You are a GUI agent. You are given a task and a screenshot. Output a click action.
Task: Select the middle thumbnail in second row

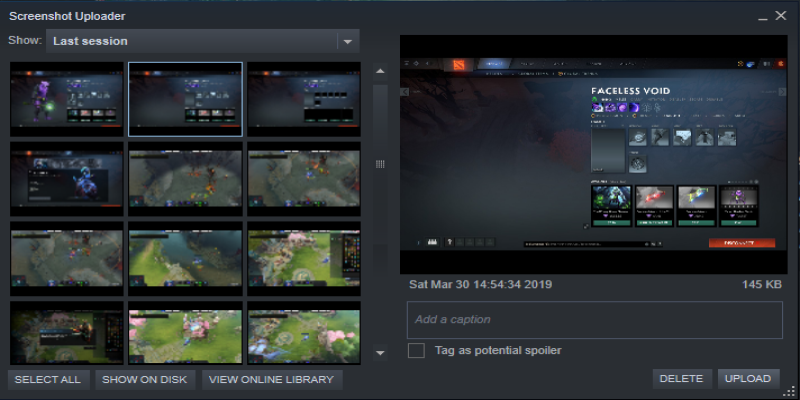[x=185, y=179]
